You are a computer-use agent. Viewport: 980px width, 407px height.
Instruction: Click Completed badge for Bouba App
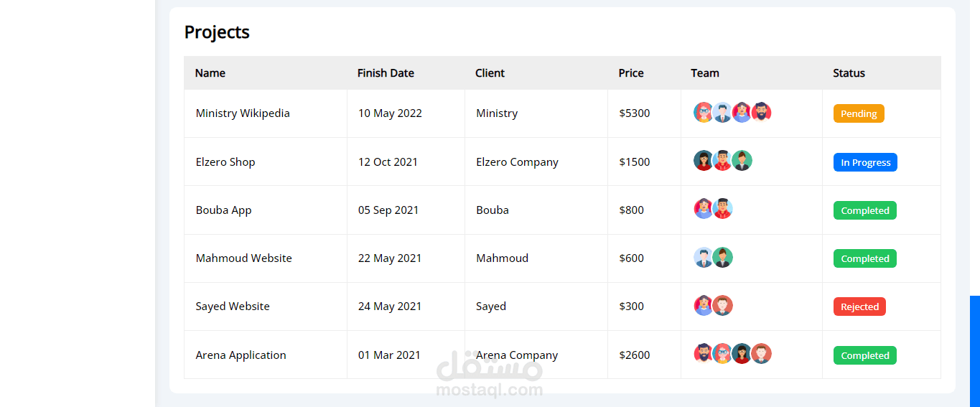point(864,210)
